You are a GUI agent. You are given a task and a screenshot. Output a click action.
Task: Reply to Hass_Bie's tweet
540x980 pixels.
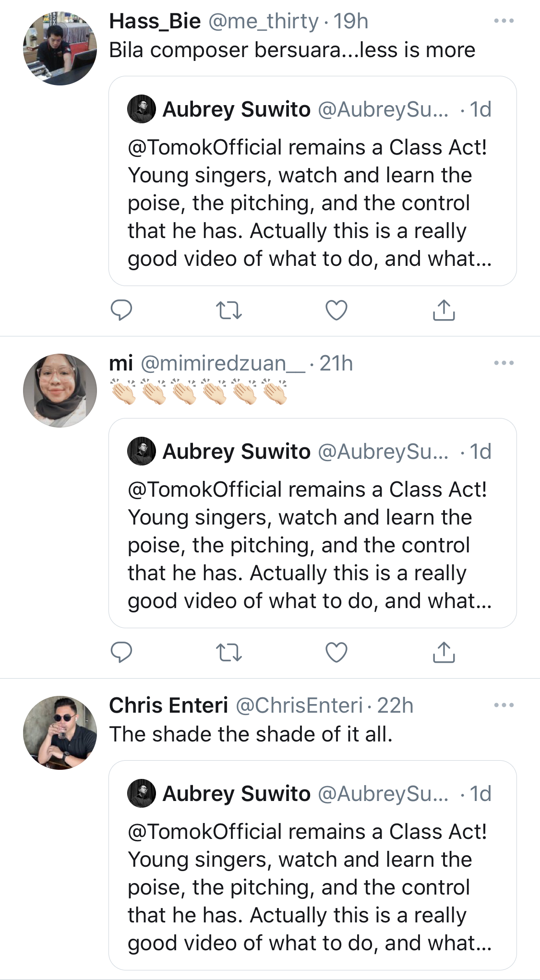[x=121, y=310]
